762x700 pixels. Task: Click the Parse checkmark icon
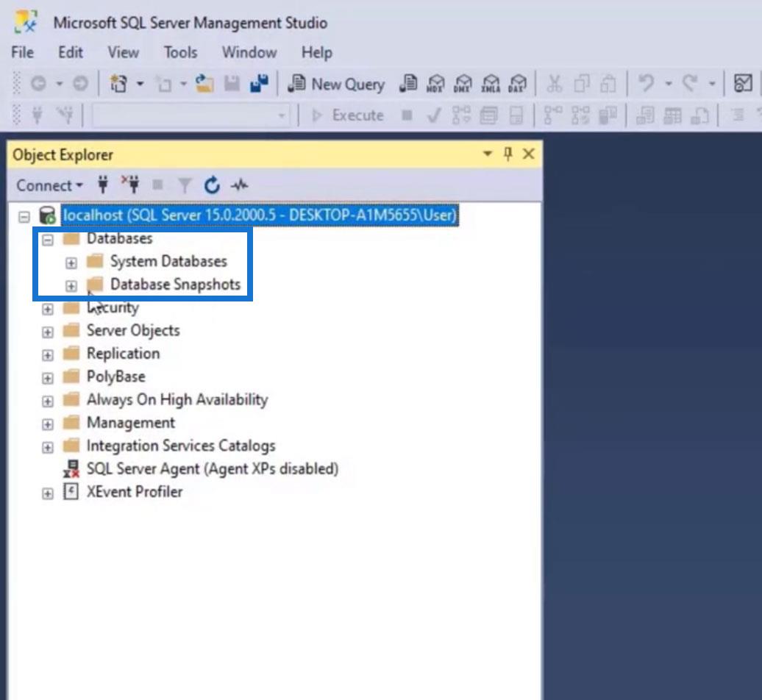434,115
